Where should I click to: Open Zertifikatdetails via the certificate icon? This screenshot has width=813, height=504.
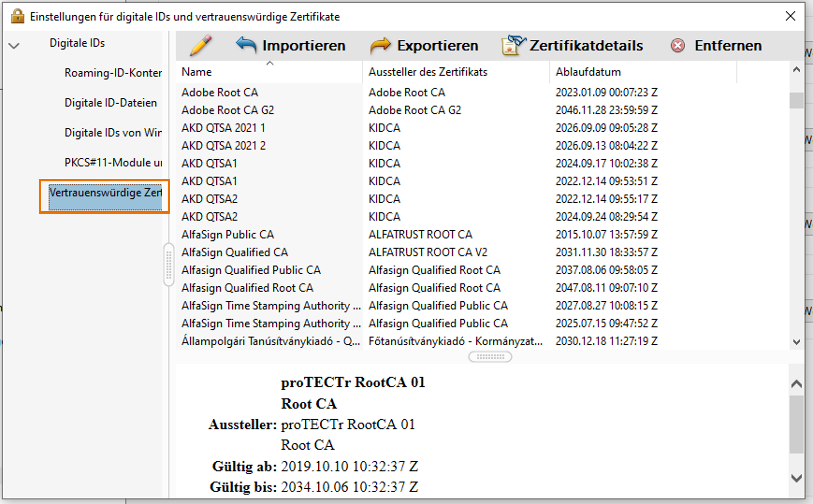(x=513, y=45)
